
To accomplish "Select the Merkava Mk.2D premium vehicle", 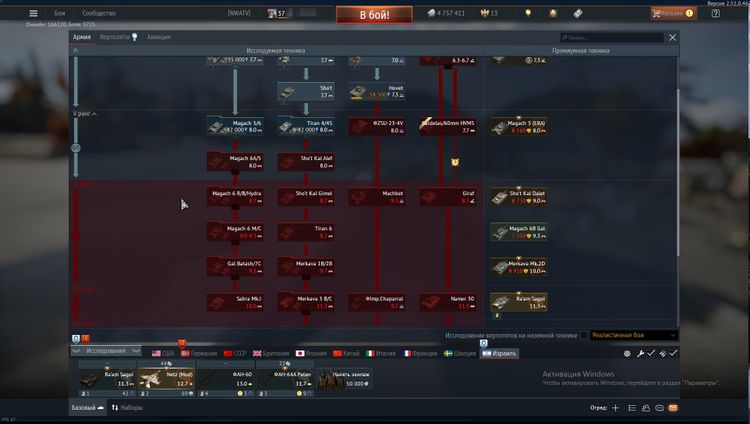I will click(519, 267).
